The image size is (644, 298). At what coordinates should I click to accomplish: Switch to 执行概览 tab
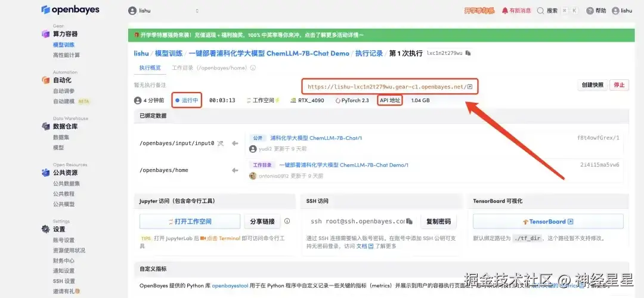150,68
